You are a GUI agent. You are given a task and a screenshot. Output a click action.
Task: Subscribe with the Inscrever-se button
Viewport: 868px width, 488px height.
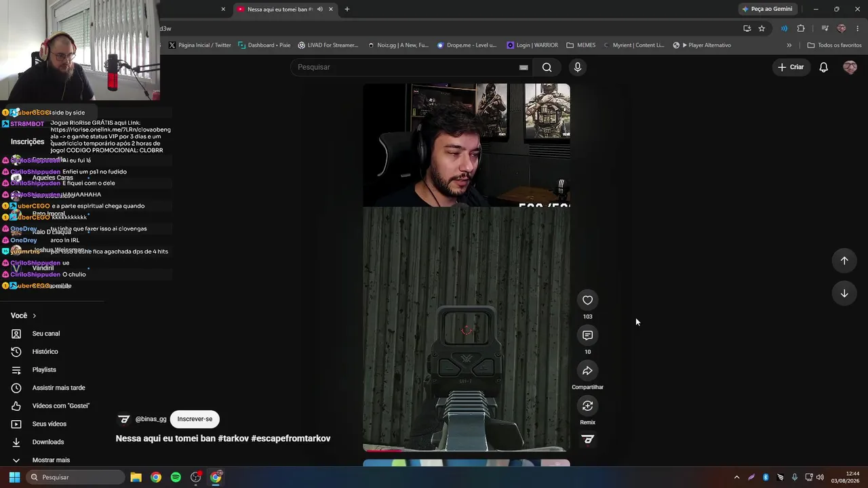click(195, 419)
